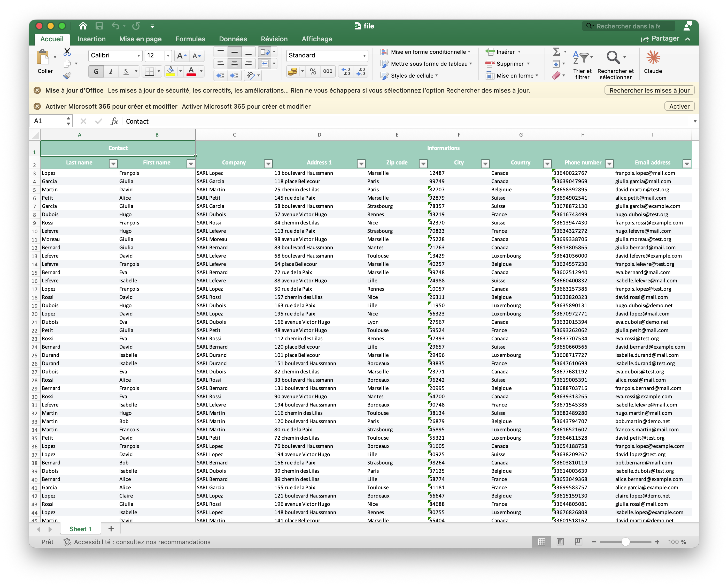Open the Claude add-in icon
This screenshot has width=728, height=586.
pyautogui.click(x=653, y=57)
